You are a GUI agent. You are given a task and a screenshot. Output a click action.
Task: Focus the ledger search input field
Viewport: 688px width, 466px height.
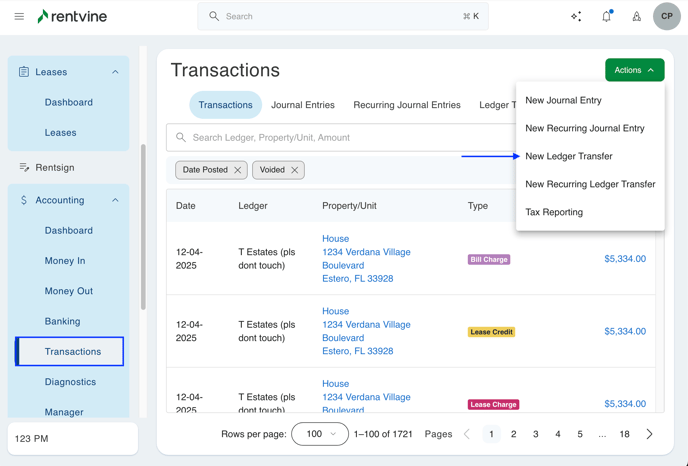pos(340,137)
